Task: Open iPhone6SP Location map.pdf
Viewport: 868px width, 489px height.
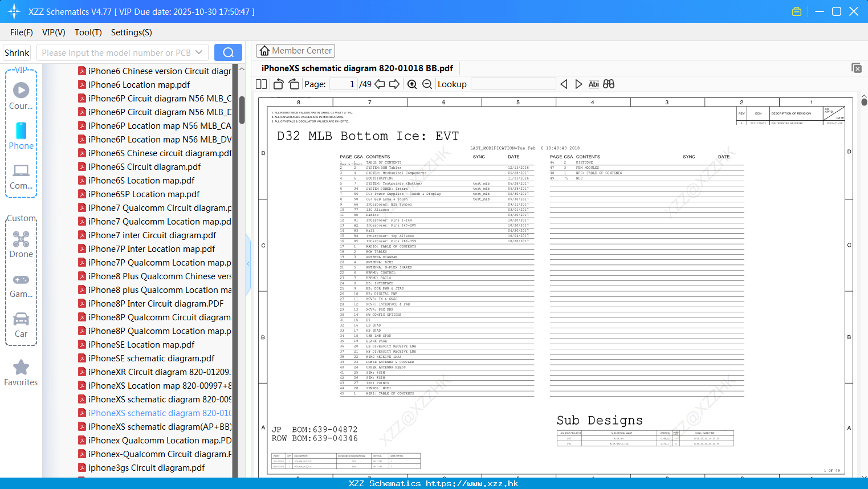Action: 144,194
